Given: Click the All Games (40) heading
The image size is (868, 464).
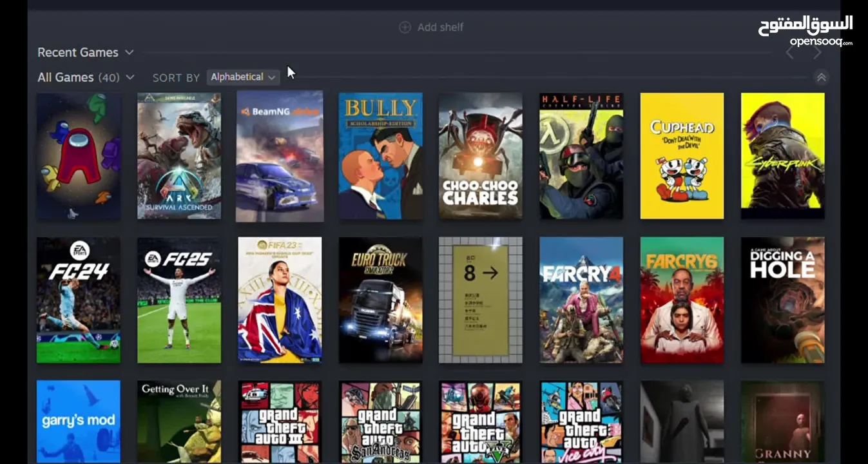Looking at the screenshot, I should coord(79,77).
